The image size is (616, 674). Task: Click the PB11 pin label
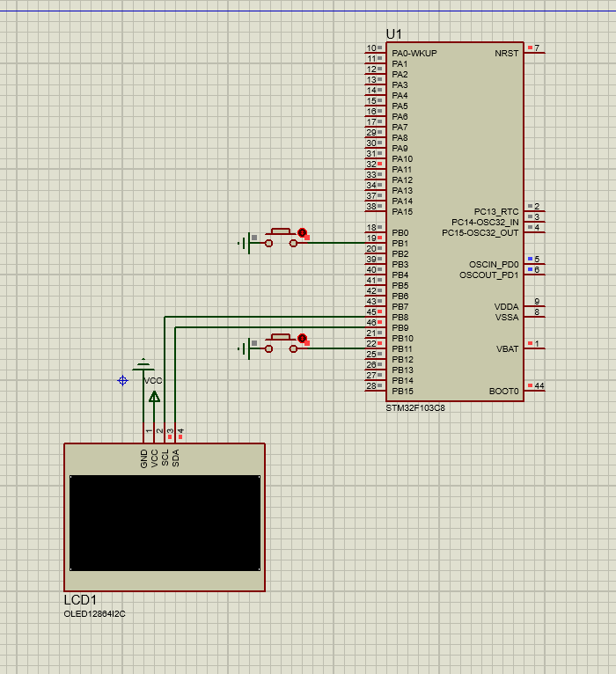(402, 349)
